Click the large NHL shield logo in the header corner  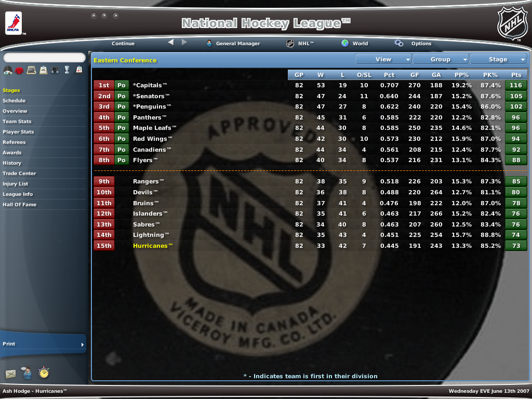tap(512, 23)
